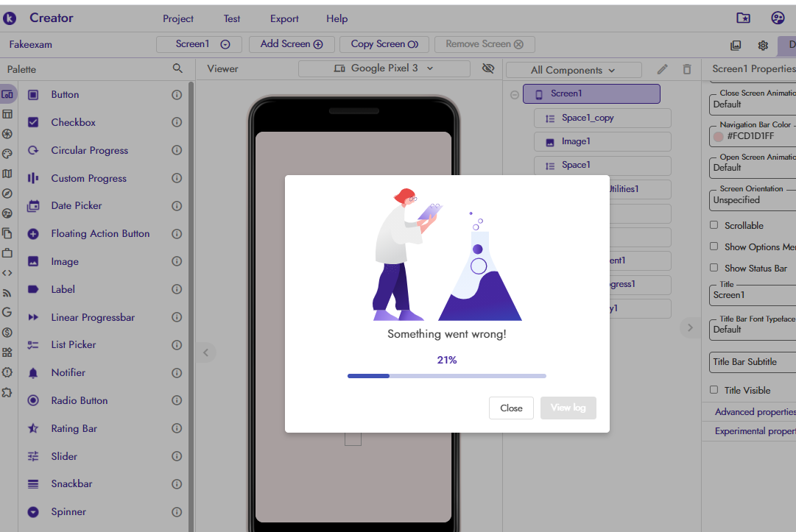The height and width of the screenshot is (532, 796).
Task: Open the project folder icon in header
Action: [x=743, y=18]
